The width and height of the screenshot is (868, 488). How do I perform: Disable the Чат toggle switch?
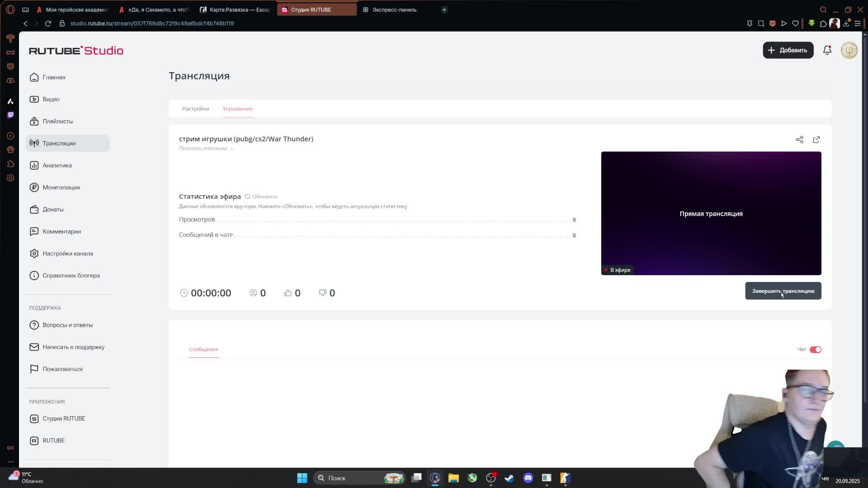point(815,350)
